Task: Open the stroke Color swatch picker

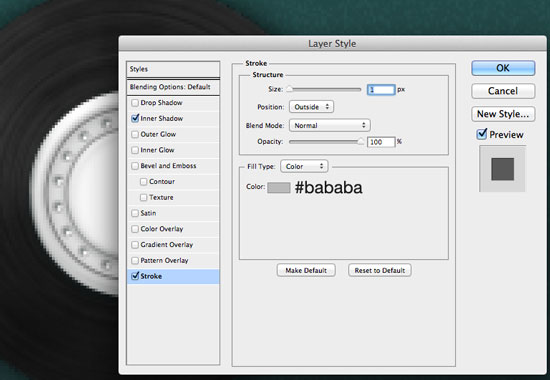Action: (279, 187)
